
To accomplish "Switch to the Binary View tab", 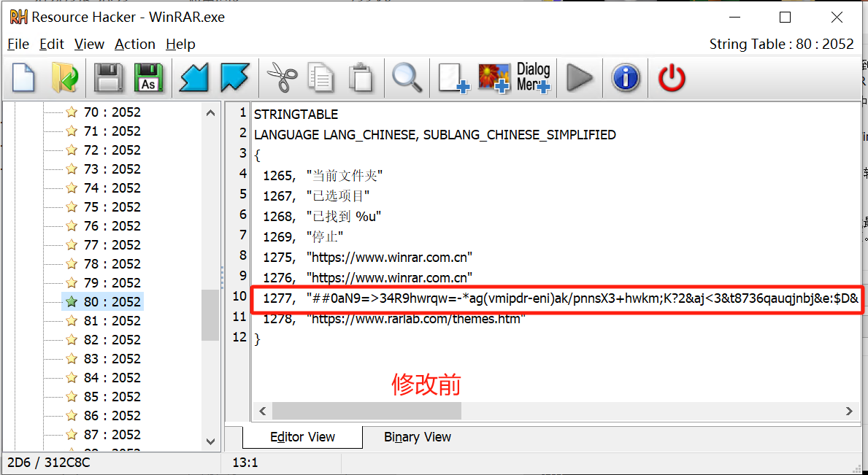I will pyautogui.click(x=418, y=437).
